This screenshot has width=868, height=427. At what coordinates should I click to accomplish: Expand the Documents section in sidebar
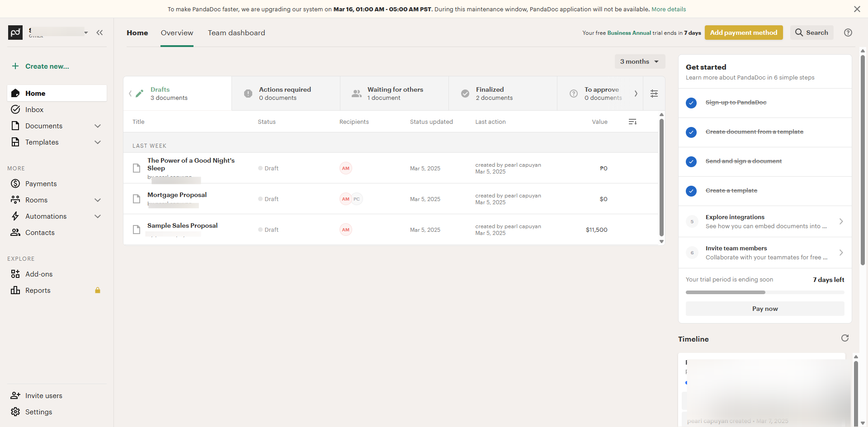point(98,126)
